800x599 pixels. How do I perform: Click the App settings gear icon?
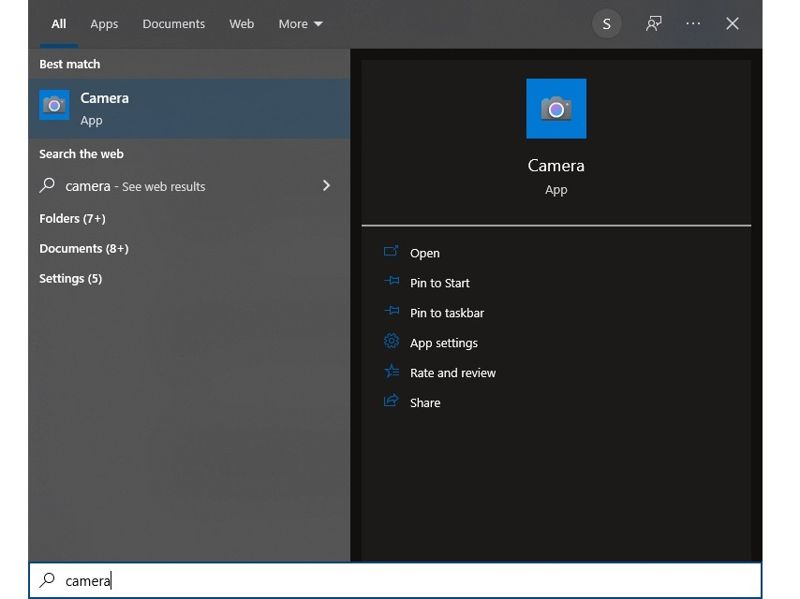tap(391, 341)
